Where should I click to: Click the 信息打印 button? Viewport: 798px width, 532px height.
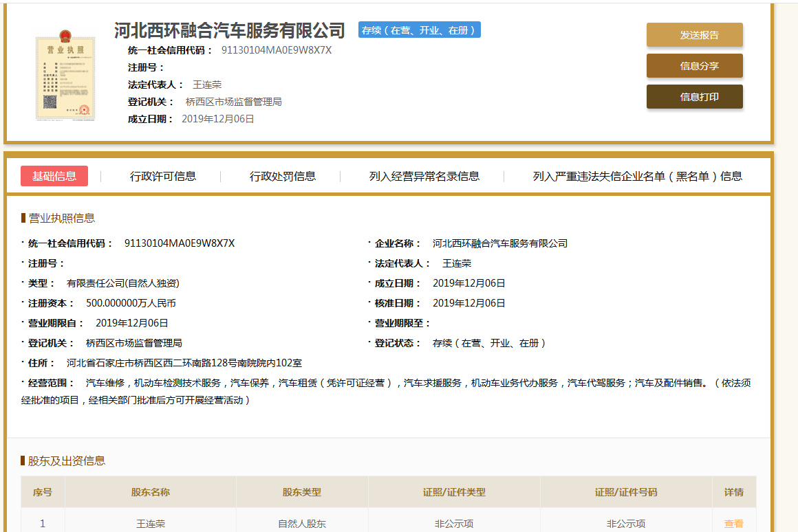click(694, 97)
